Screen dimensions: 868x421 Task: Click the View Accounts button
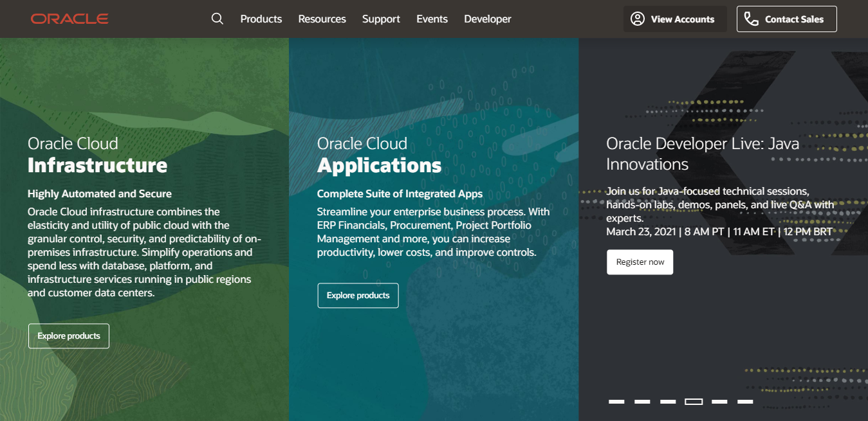[675, 19]
